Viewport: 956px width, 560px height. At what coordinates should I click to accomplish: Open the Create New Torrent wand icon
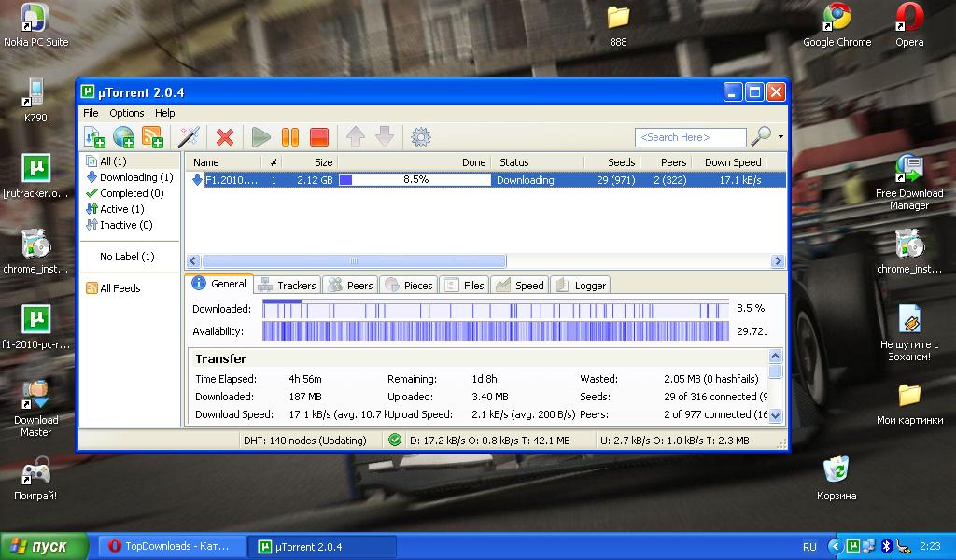point(189,137)
